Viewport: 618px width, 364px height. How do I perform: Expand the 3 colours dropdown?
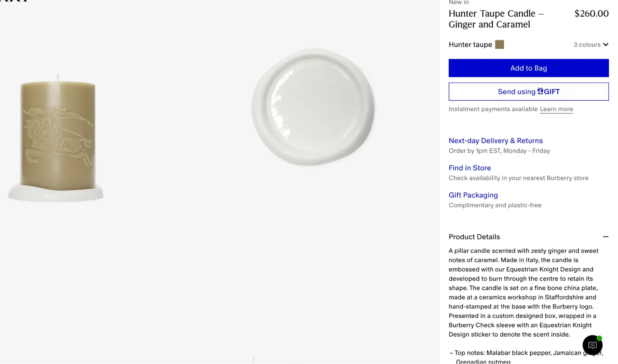pos(591,44)
